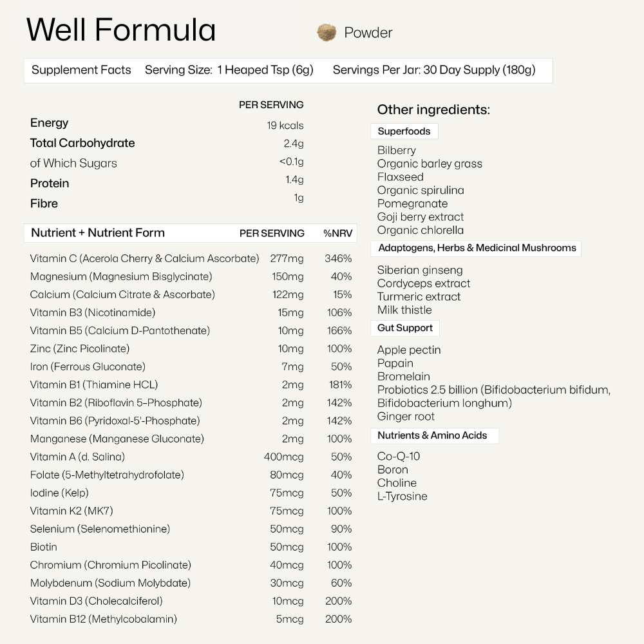The image size is (644, 644).
Task: Select the Superfoods category tag
Action: click(x=404, y=131)
